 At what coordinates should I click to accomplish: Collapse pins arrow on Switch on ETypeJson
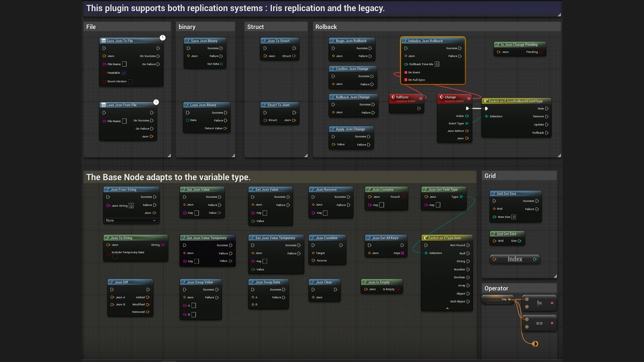[447, 308]
